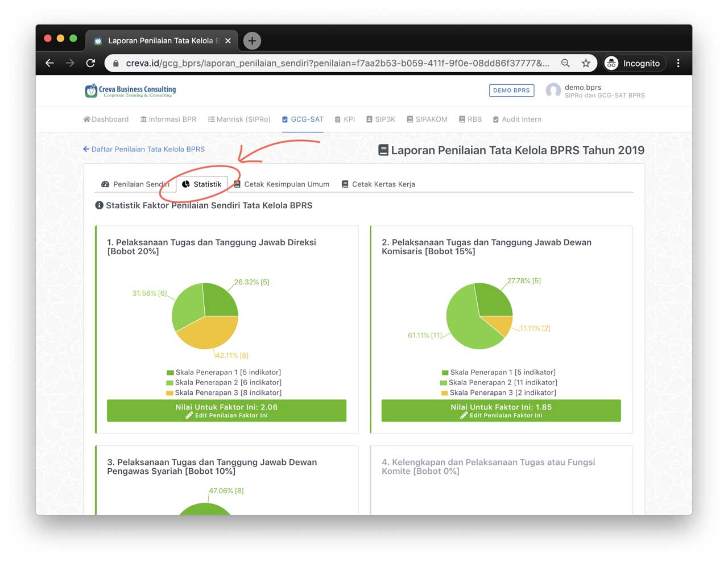Select the Statistik tab

pyautogui.click(x=202, y=184)
